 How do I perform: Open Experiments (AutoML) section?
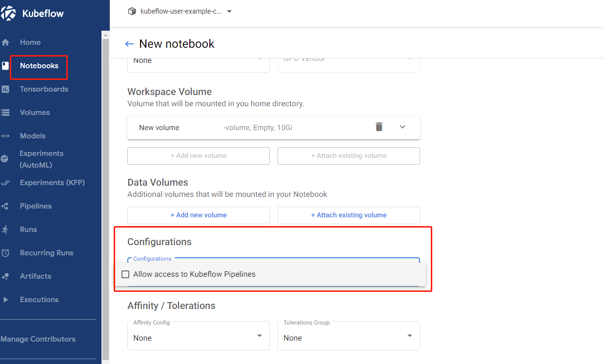pos(41,159)
